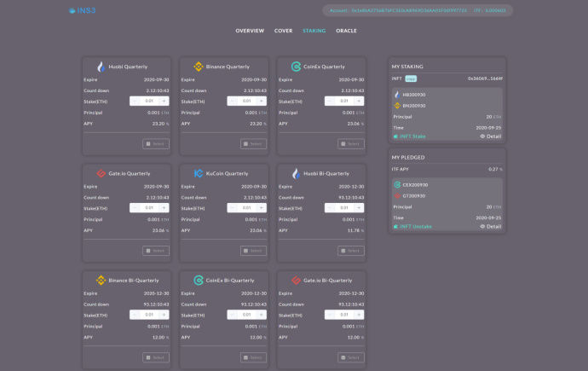The image size is (588, 371).
Task: Tick Select on the Gate.io Quarterly card
Action: pos(156,251)
